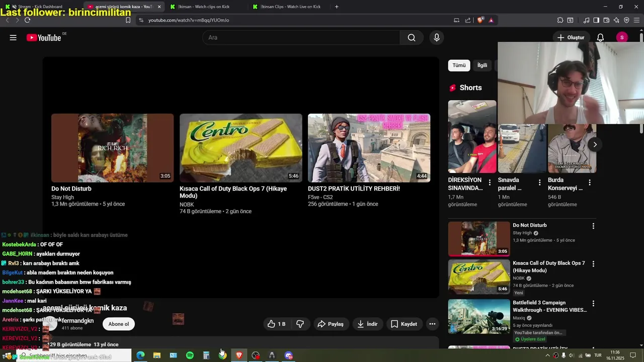Screen dimensions: 644x362
Task: Show hidden tray icons chevron
Action: tap(547, 355)
